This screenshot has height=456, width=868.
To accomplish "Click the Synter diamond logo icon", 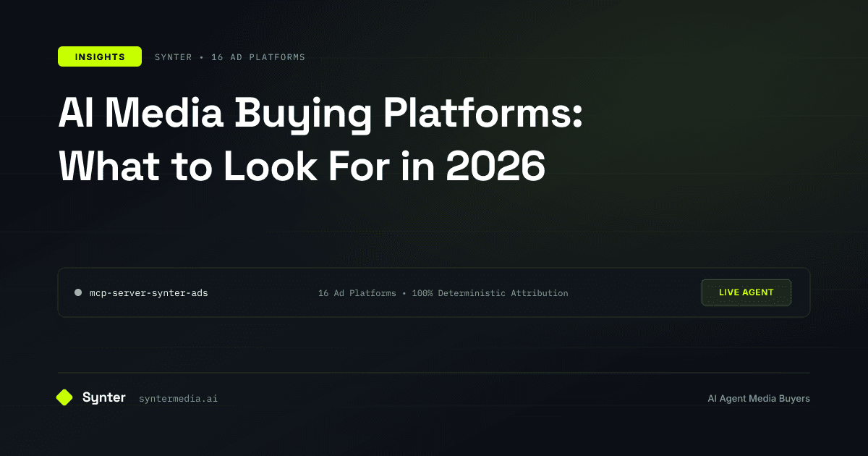I will tap(64, 397).
